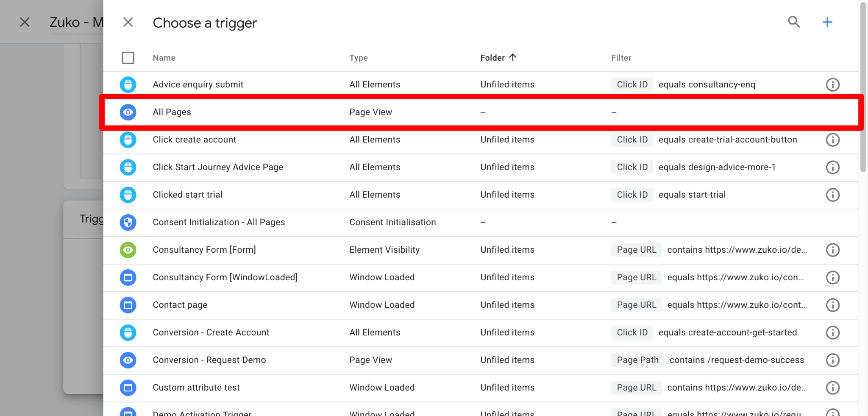The width and height of the screenshot is (868, 416).
Task: Click the All Elements icon for Conversion - Create Account
Action: click(128, 332)
